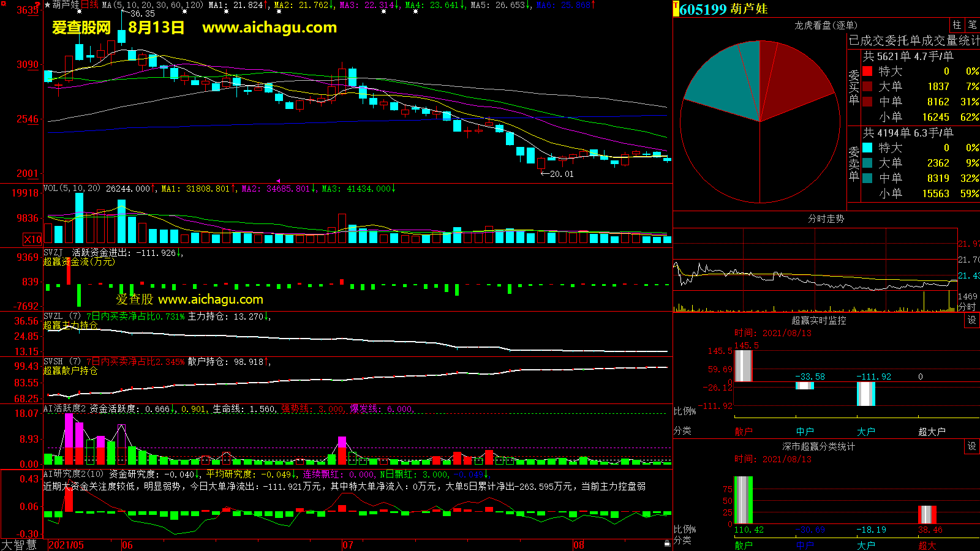Screen dimensions: 980x551
Task: Select the 日线 period label
Action: [x=90, y=5]
